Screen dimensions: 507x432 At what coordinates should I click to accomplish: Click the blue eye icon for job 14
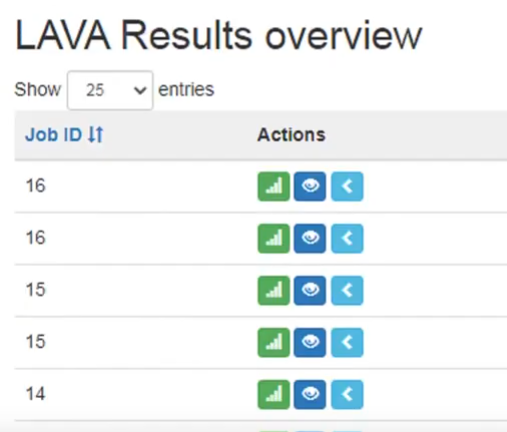pyautogui.click(x=310, y=394)
